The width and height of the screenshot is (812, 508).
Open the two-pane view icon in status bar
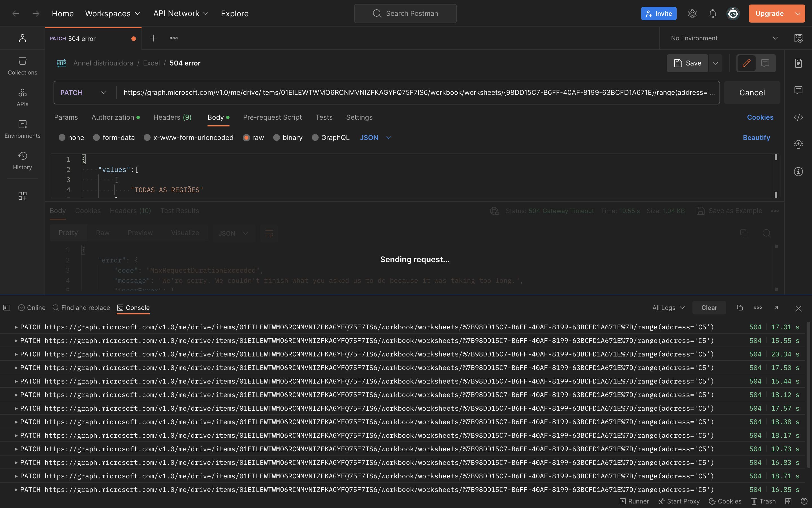[788, 501]
